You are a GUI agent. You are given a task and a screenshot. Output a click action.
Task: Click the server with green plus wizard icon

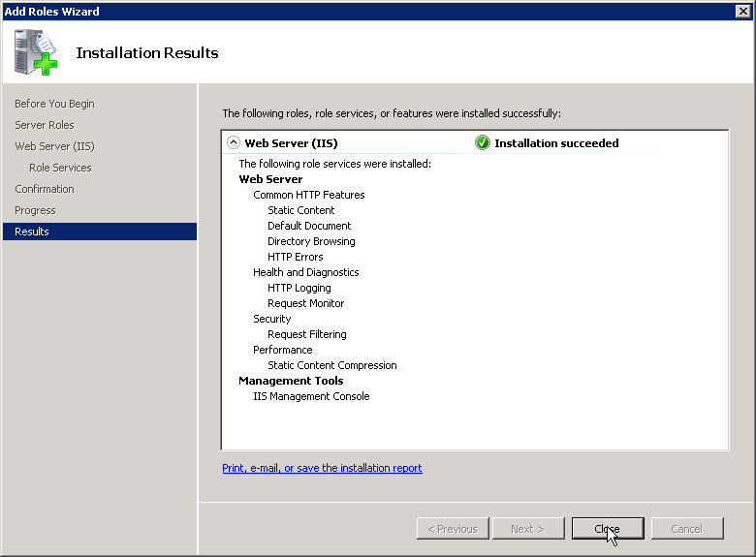36,52
